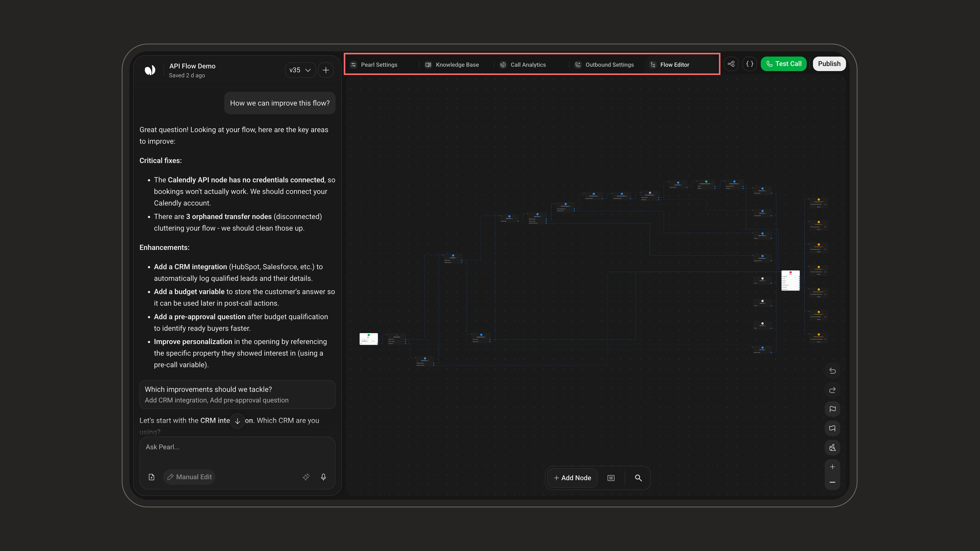Screen dimensions: 980x551
Task: Click the Pearl logo beside API Flow Demo
Action: pyautogui.click(x=150, y=70)
